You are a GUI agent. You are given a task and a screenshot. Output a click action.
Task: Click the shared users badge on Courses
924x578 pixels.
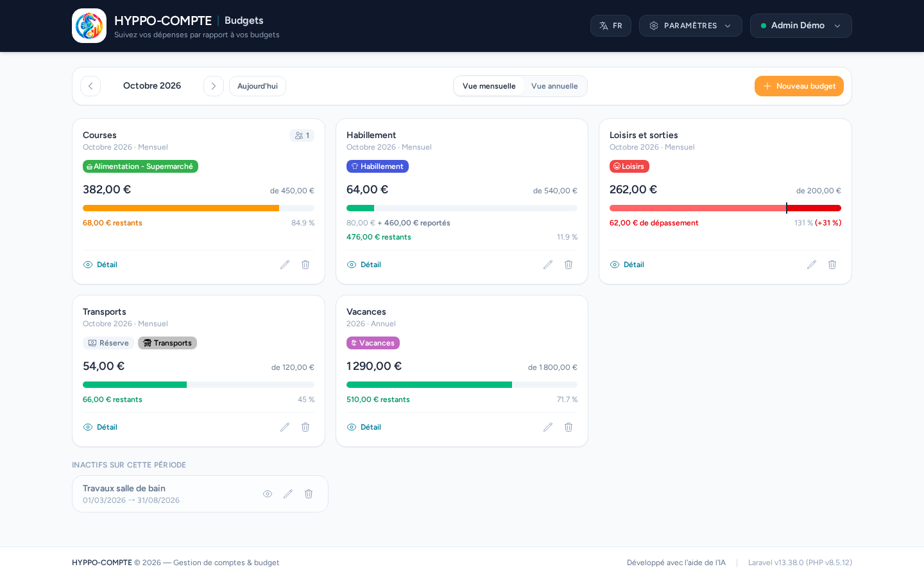coord(302,136)
